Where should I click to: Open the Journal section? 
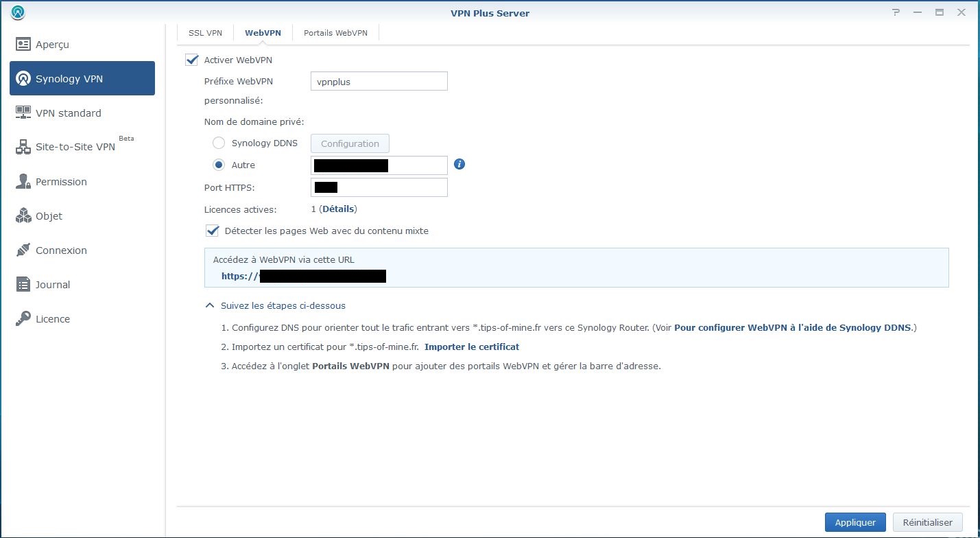pyautogui.click(x=82, y=285)
